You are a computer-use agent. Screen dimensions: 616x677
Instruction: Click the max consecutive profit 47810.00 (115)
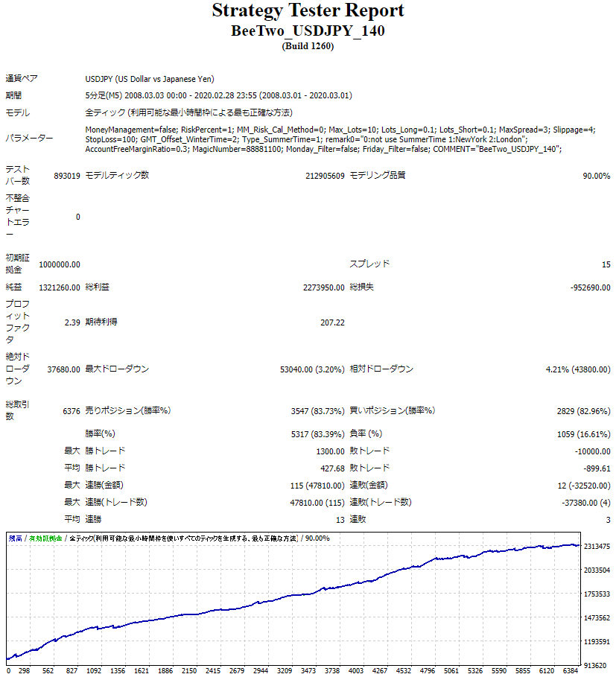tap(317, 503)
